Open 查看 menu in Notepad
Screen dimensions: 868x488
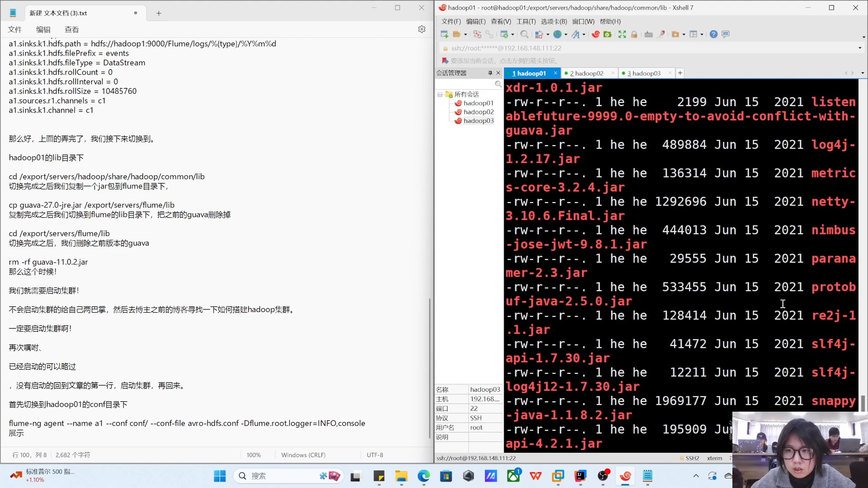coord(71,29)
